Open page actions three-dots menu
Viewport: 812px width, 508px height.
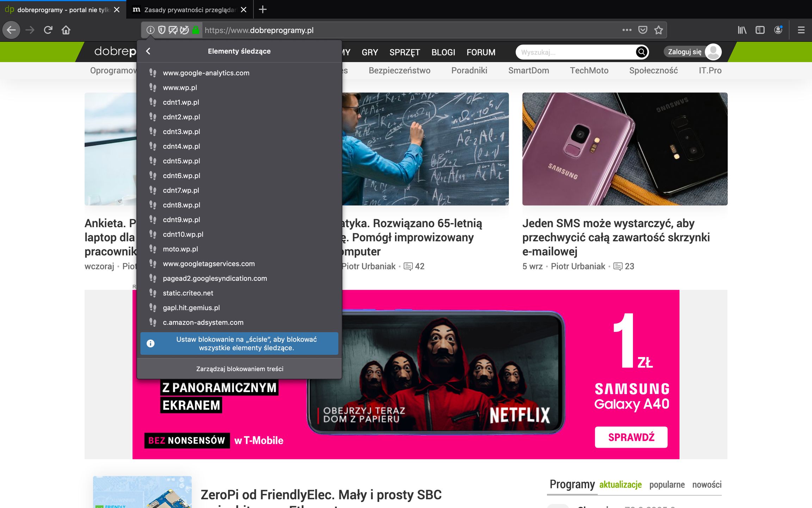tap(627, 30)
